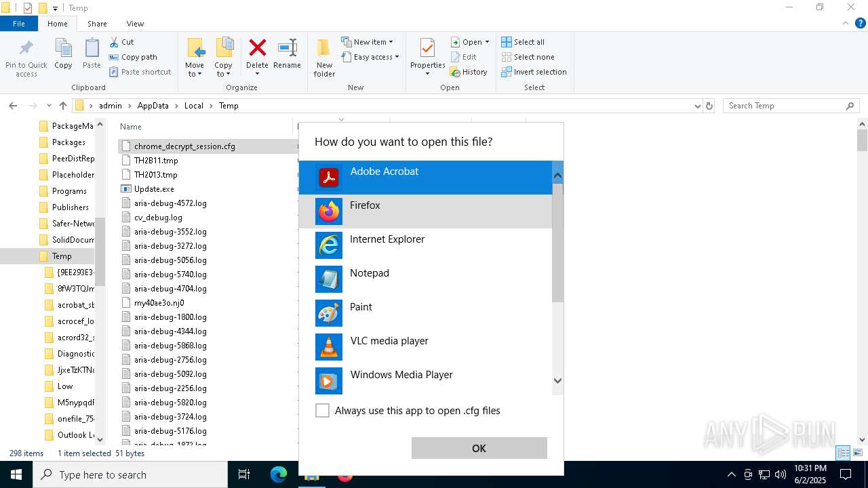
Task: Click Paste shortcut in ribbon
Action: tap(140, 72)
